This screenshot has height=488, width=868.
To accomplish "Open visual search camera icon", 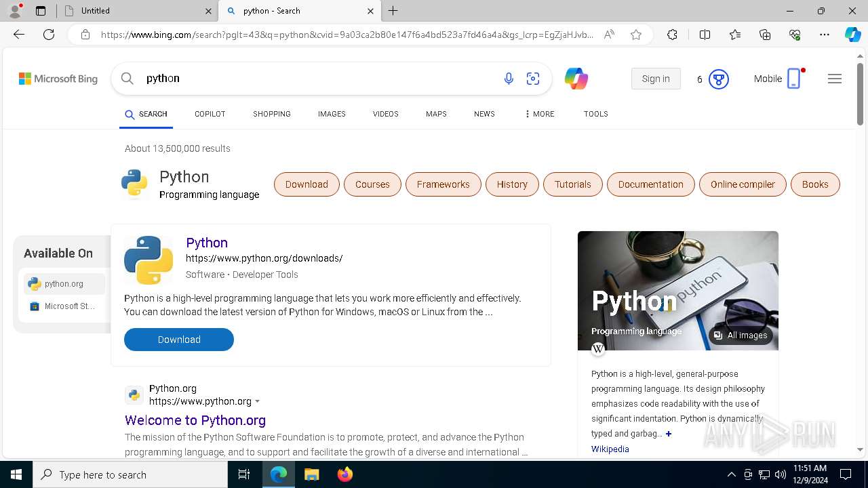I will [533, 79].
